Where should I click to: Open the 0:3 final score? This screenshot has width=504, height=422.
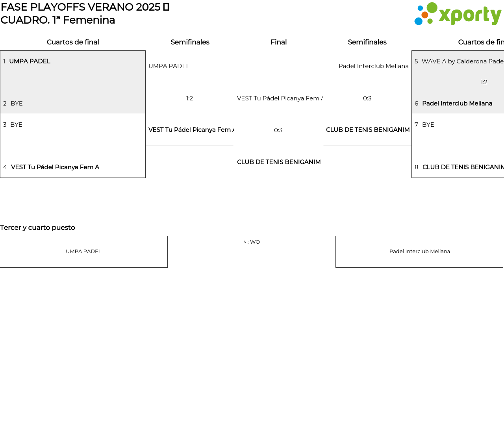point(278,130)
